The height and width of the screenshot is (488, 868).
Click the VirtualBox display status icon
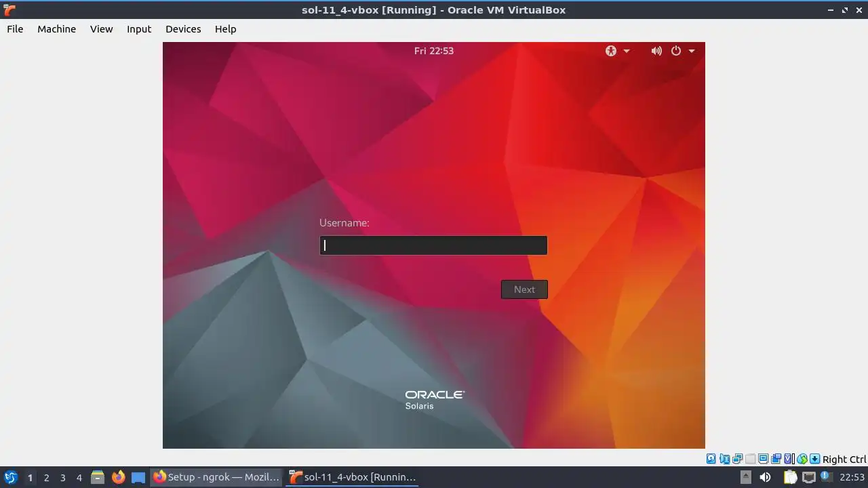point(763,459)
